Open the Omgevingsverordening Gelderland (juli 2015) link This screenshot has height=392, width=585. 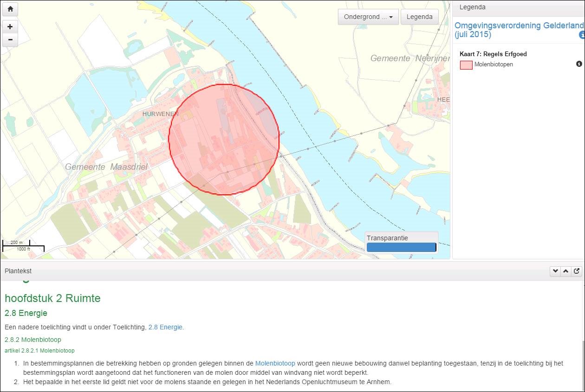515,30
